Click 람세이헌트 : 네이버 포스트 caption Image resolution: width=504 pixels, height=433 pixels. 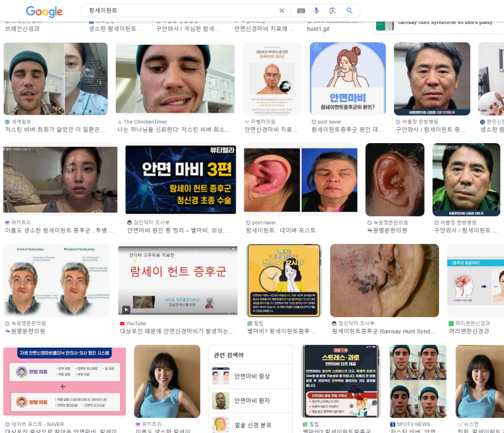pyautogui.click(x=281, y=230)
